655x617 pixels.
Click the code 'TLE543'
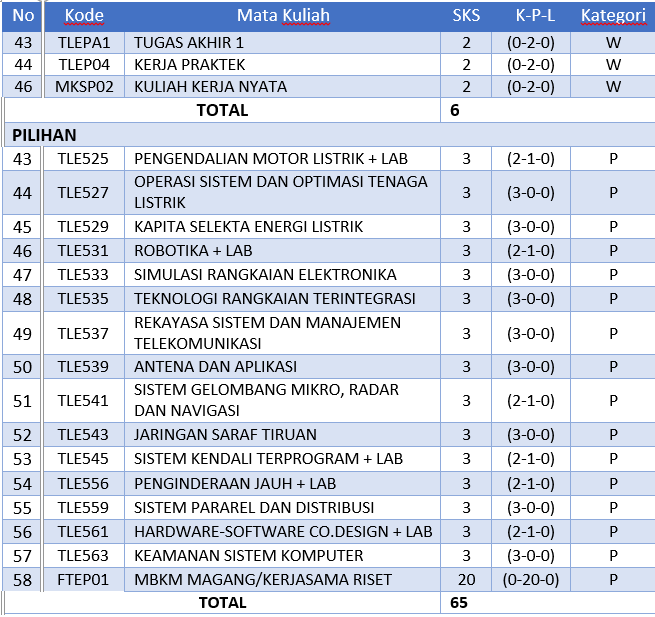click(83, 435)
